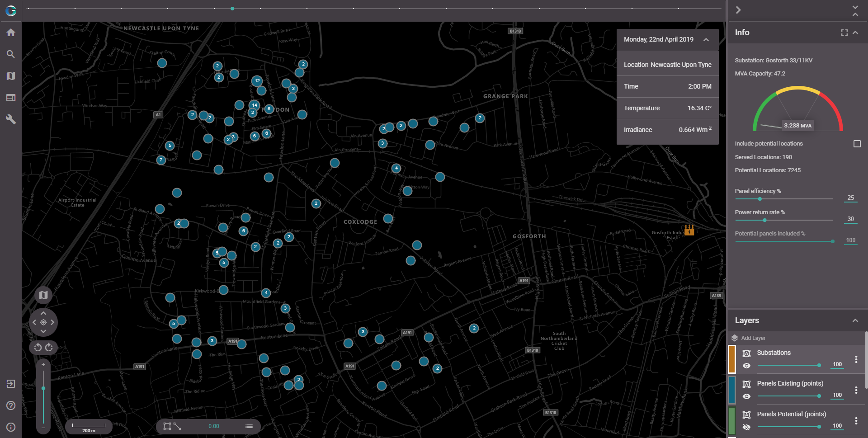Enable the Include potential locations checkbox
Image resolution: width=868 pixels, height=438 pixels.
point(857,144)
